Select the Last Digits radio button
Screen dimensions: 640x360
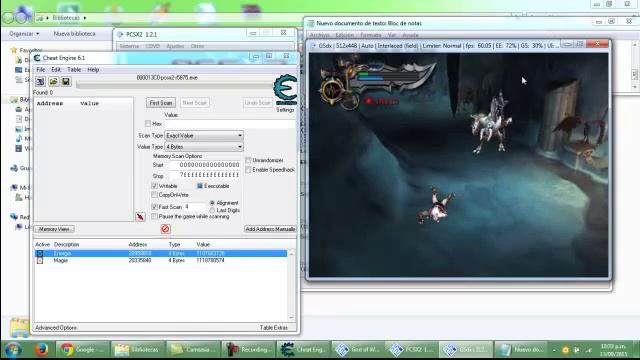tap(212, 210)
